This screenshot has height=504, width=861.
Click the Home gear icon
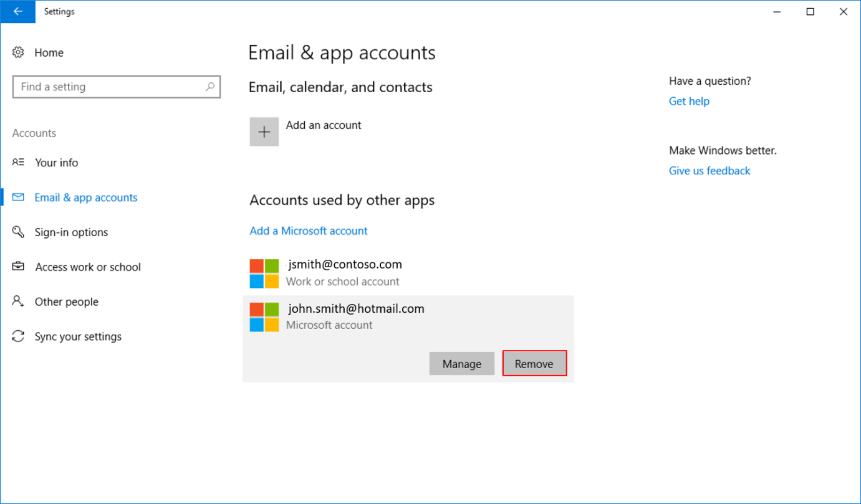coord(18,52)
